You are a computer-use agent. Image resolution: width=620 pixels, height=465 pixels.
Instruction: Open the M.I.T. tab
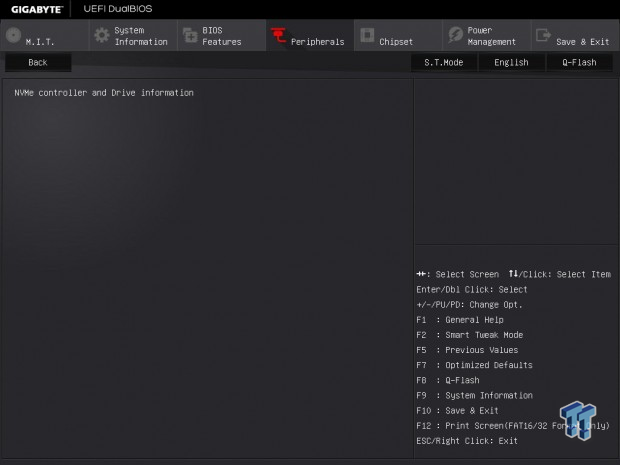coord(44,36)
